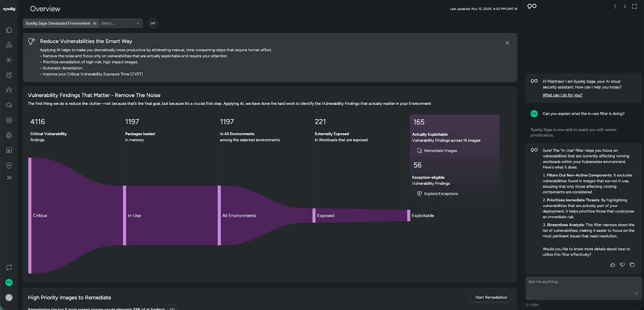Click Explore Exceptions link
The width and height of the screenshot is (644, 310).
click(441, 194)
